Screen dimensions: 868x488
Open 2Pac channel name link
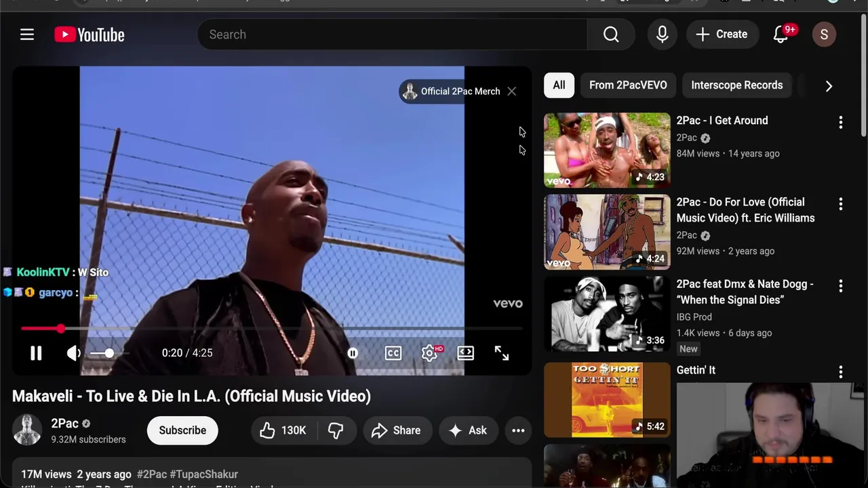(x=64, y=424)
